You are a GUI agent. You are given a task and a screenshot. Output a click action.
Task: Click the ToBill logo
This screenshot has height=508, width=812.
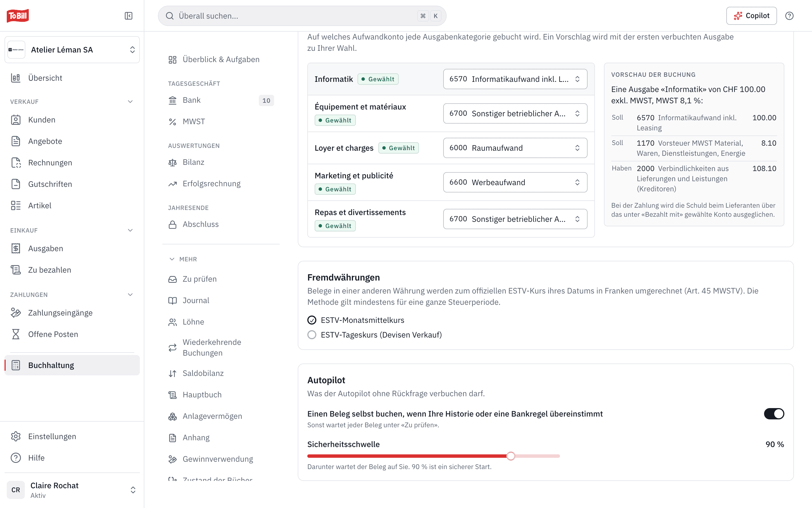click(x=18, y=16)
